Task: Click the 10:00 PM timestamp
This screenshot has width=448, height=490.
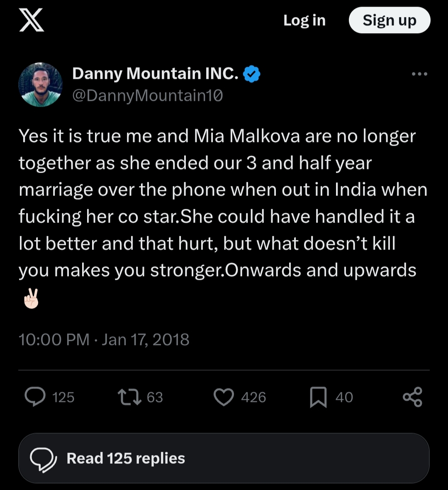Action: pyautogui.click(x=54, y=339)
